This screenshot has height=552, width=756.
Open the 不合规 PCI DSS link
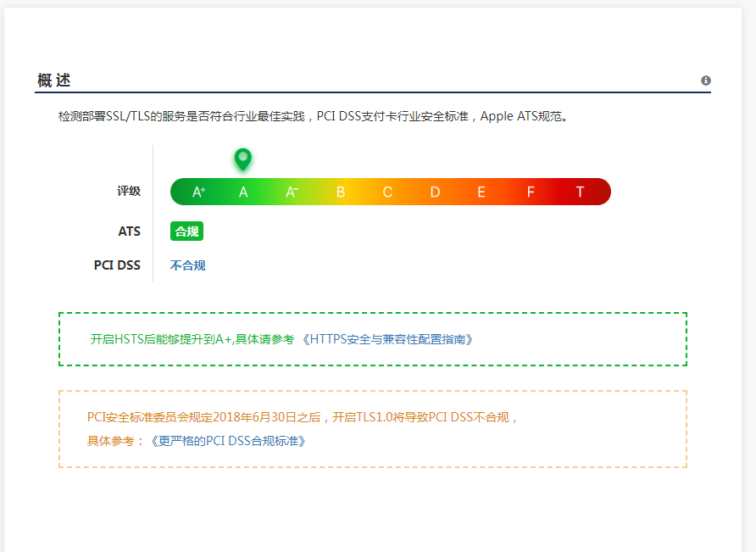click(187, 265)
